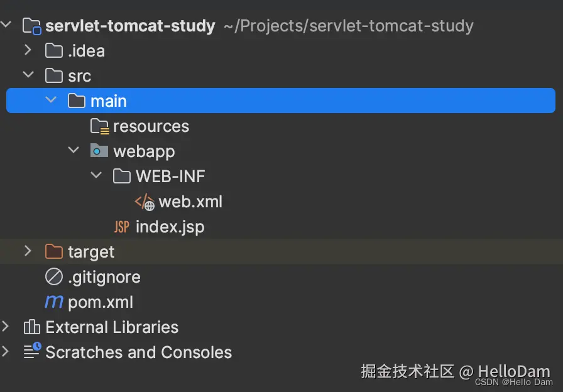Collapse the src folder chevron
Viewport: 563px width, 392px height.
(x=28, y=75)
